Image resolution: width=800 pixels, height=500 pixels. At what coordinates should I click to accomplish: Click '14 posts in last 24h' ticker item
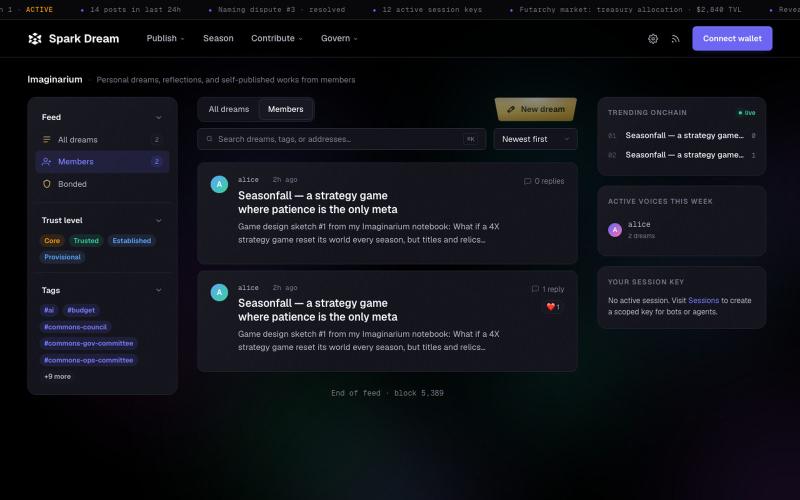click(x=135, y=10)
